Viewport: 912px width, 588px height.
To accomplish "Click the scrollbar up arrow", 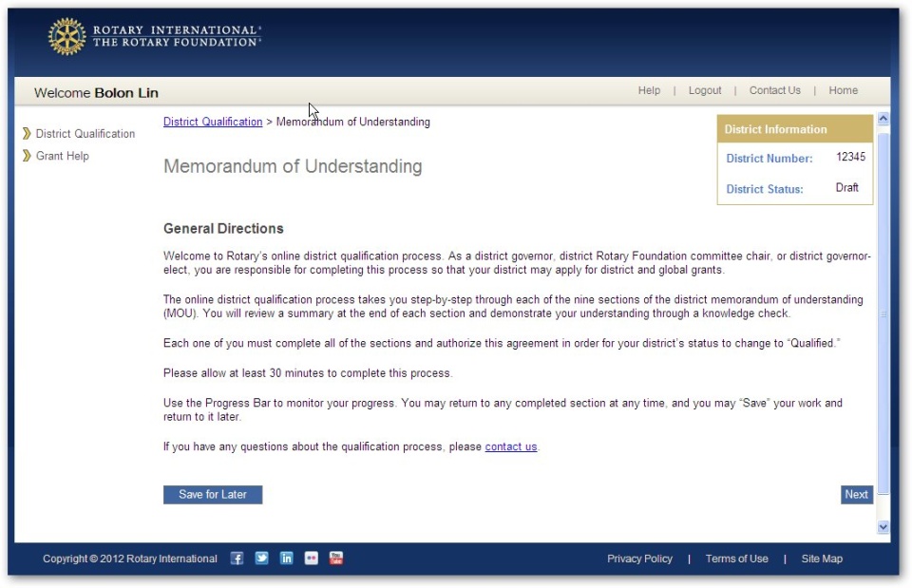I will point(883,119).
